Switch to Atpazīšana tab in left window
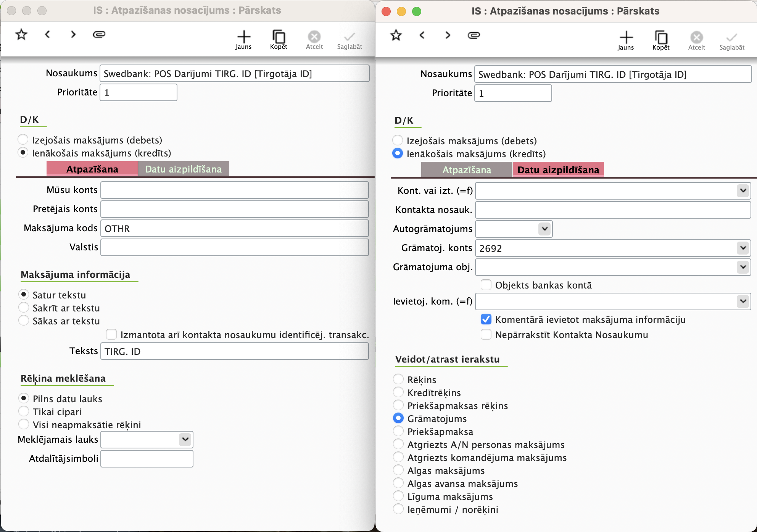757x532 pixels. point(92,169)
